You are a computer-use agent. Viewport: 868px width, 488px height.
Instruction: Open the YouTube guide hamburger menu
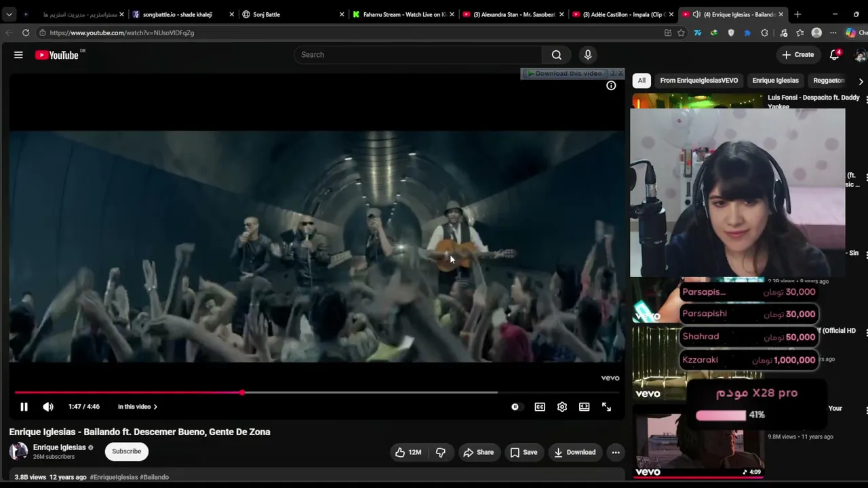18,55
